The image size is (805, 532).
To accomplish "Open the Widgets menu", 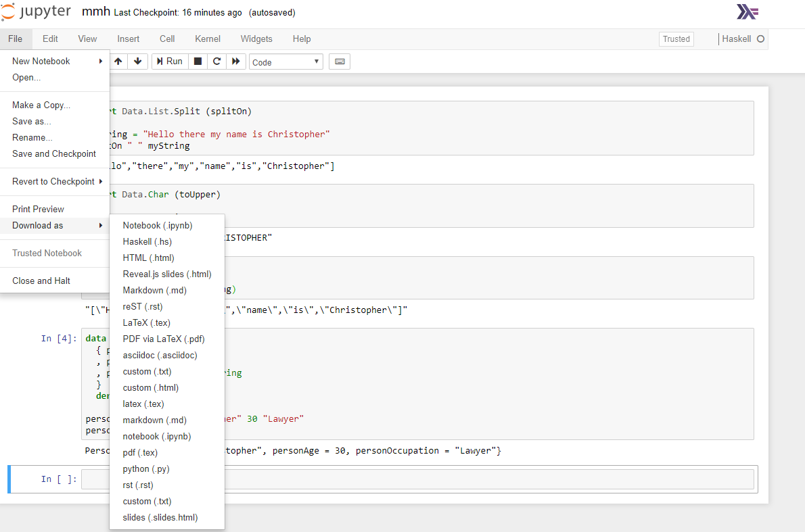I will click(256, 39).
